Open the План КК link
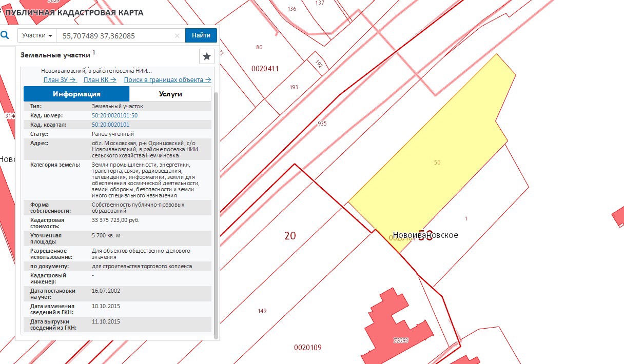 pos(100,79)
